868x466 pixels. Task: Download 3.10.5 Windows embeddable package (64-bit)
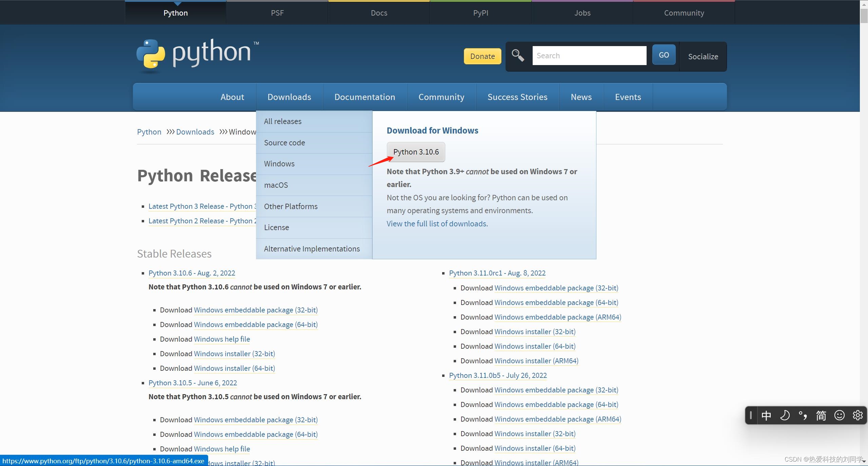pos(256,434)
